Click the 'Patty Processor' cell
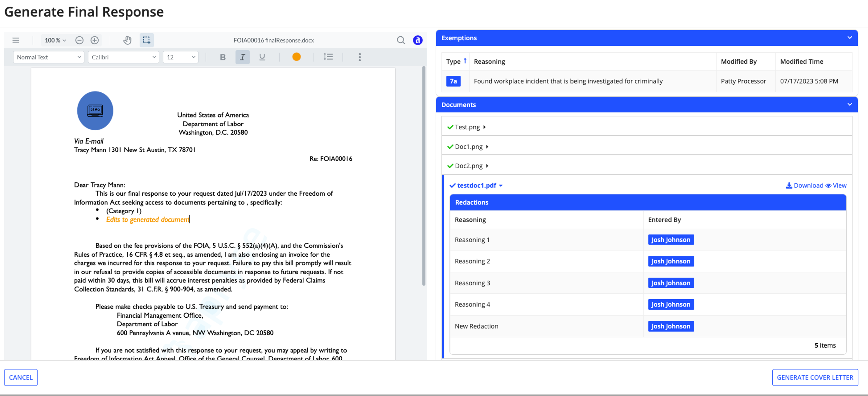The width and height of the screenshot is (868, 396). tap(743, 81)
